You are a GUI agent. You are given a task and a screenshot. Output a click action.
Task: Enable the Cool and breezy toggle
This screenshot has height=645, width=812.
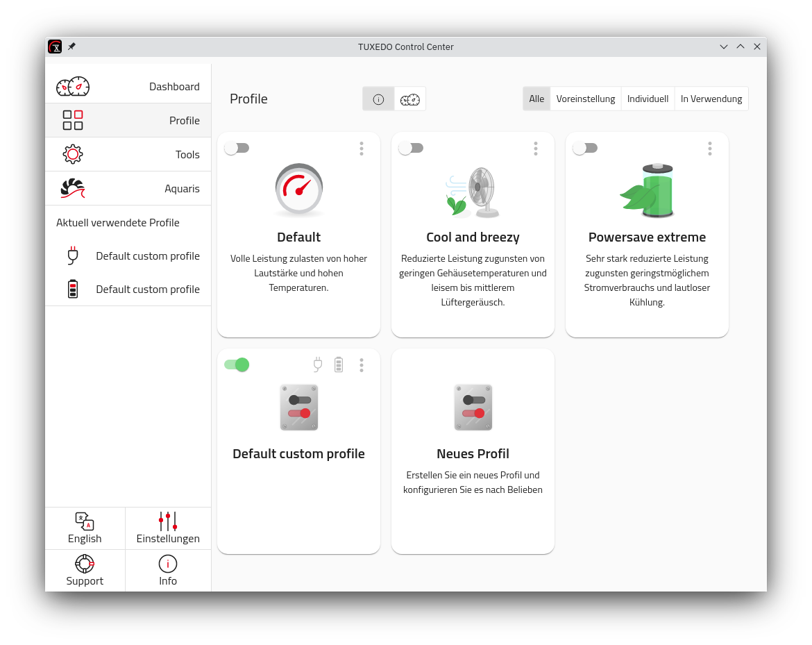pyautogui.click(x=411, y=148)
